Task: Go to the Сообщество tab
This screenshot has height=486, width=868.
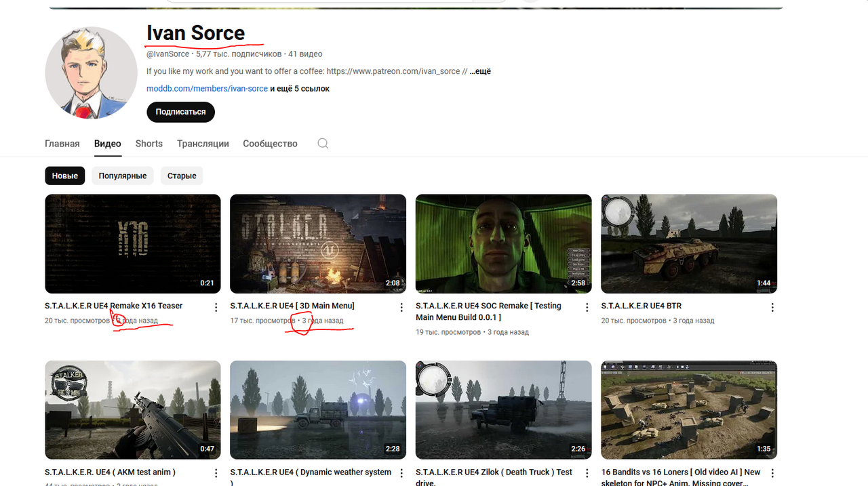Action: coord(270,144)
